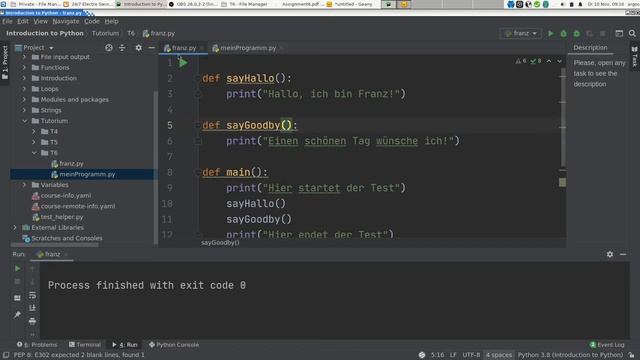Go to previous highlighted error arrow
The image size is (640, 360).
549,61
